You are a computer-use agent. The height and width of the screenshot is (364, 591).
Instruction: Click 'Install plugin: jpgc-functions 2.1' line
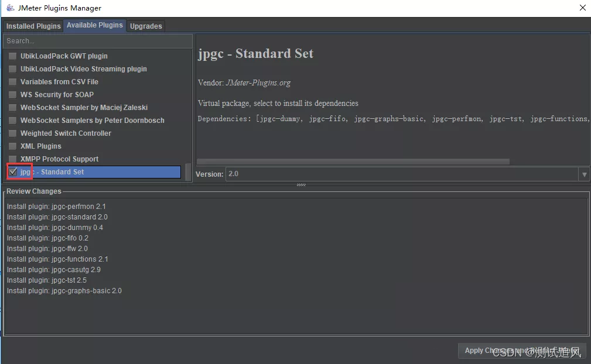coord(57,259)
